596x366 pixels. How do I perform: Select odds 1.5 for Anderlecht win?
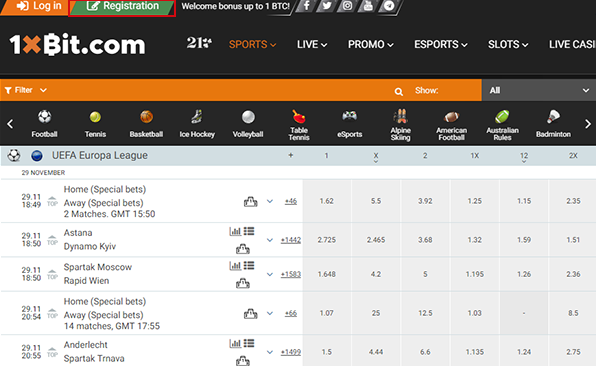[x=327, y=352]
